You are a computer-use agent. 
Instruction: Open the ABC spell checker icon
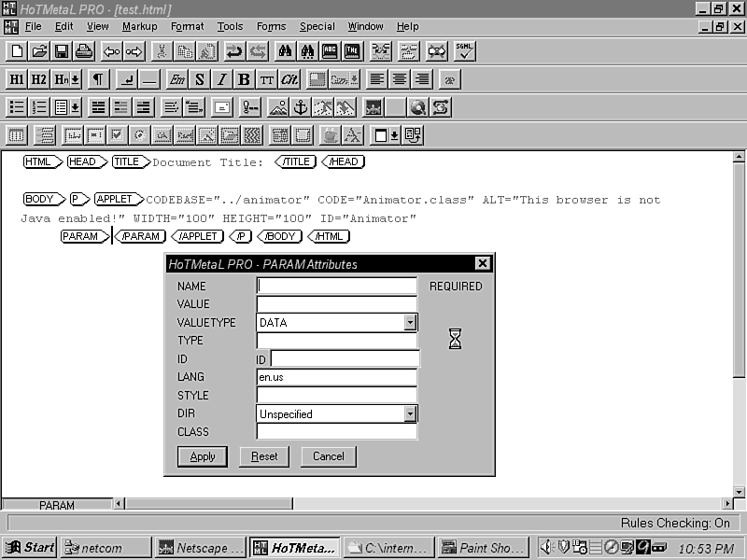coord(330,51)
